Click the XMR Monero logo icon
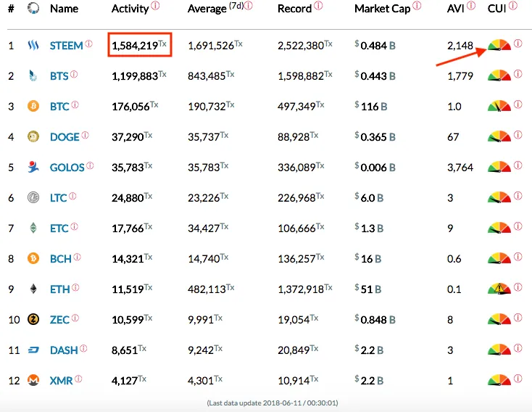Image resolution: width=532 pixels, height=412 pixels. point(33,380)
